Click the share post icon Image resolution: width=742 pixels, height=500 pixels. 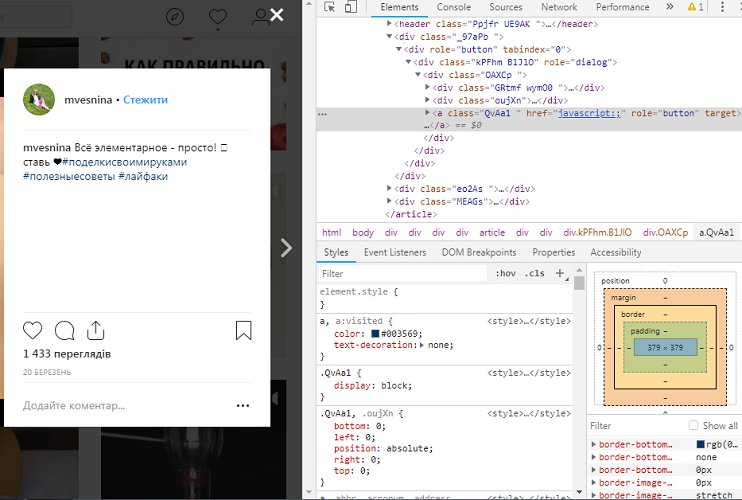click(x=96, y=330)
